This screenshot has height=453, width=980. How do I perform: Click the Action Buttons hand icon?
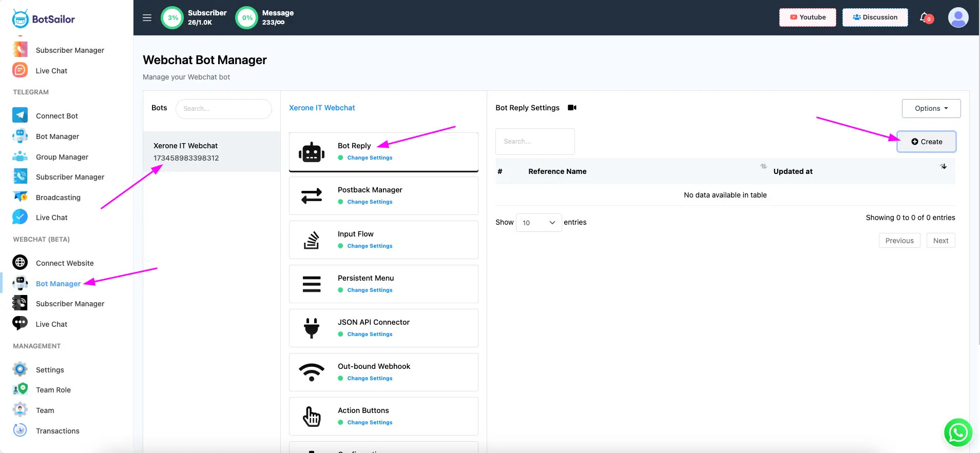312,417
